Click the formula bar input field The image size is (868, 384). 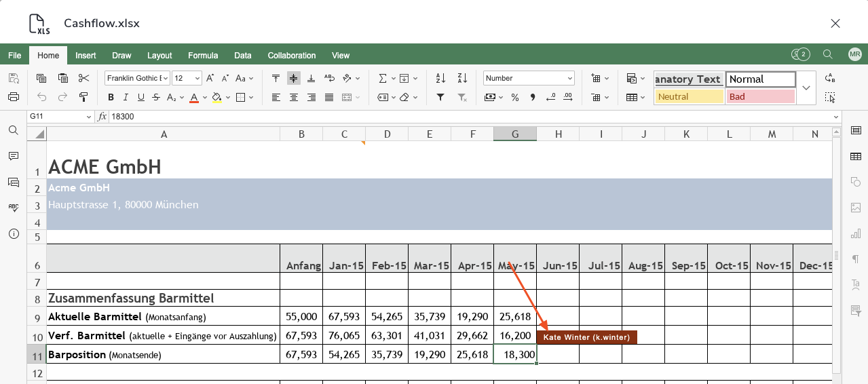click(x=468, y=117)
